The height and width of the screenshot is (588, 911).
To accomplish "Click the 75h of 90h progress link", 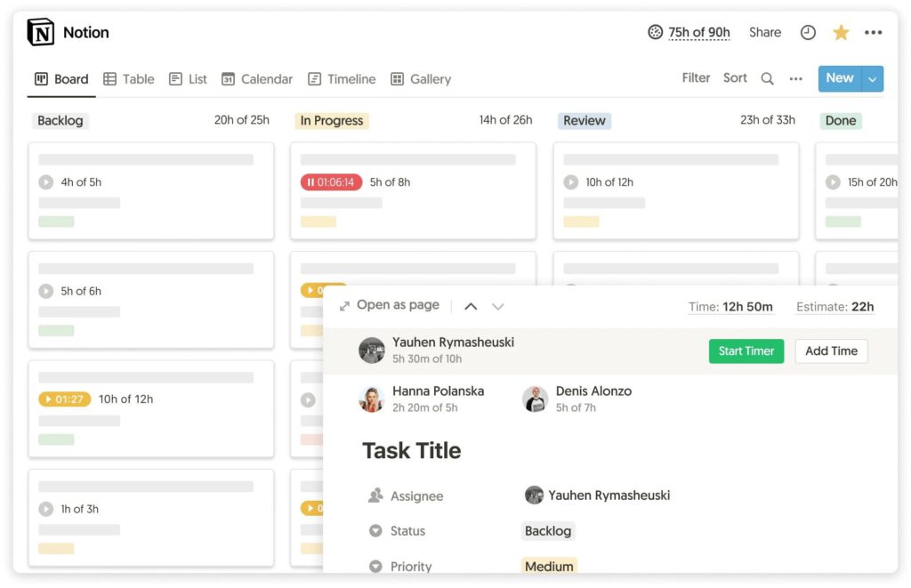I will pyautogui.click(x=699, y=32).
